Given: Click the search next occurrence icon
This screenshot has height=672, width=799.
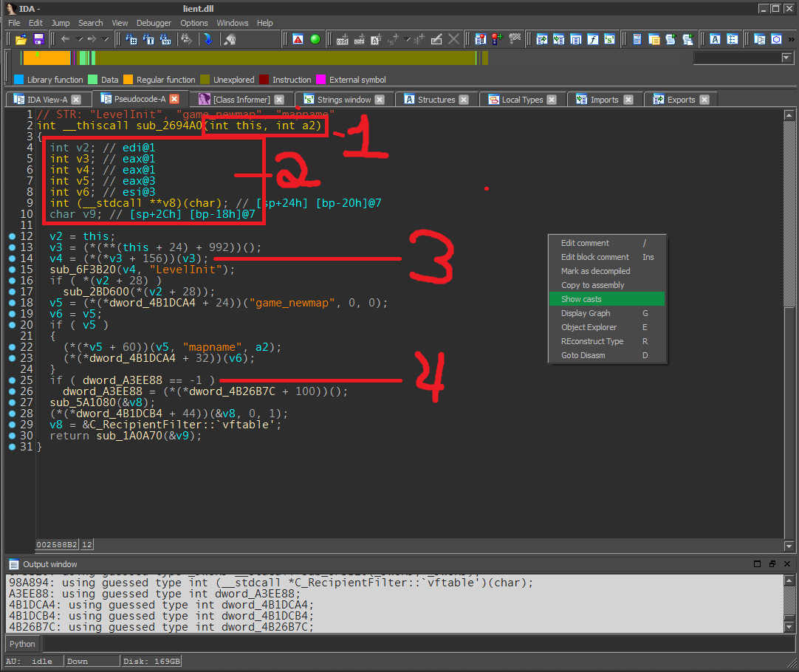Looking at the screenshot, I should point(187,39).
